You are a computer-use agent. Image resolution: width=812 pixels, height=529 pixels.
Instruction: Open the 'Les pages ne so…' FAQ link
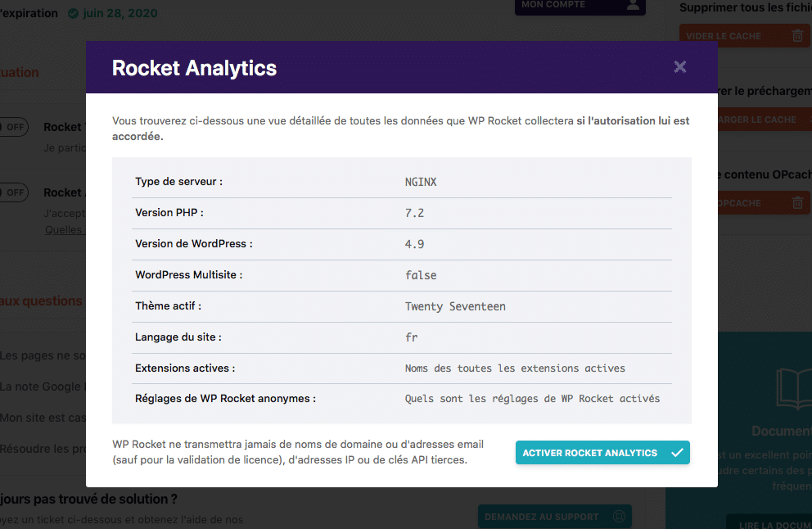pyautogui.click(x=43, y=355)
